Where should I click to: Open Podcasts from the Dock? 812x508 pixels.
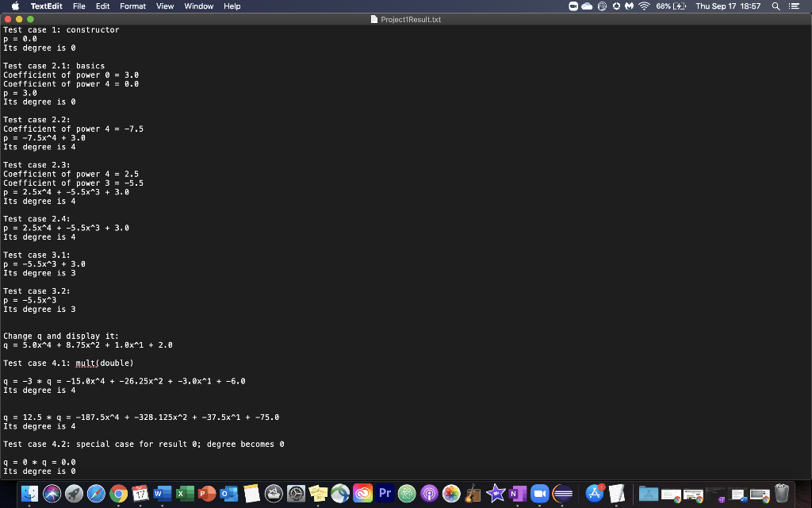429,494
